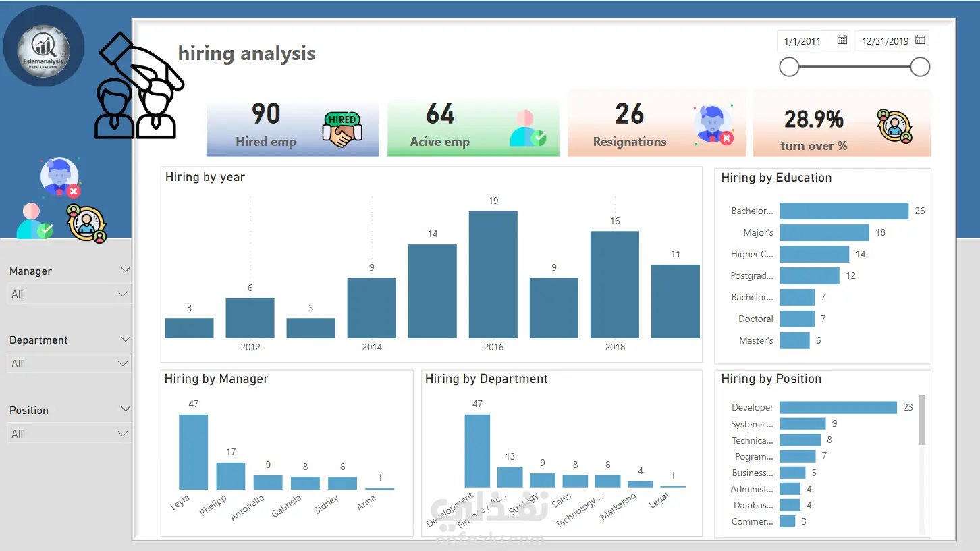Click the hiring analysis heading

[x=247, y=53]
